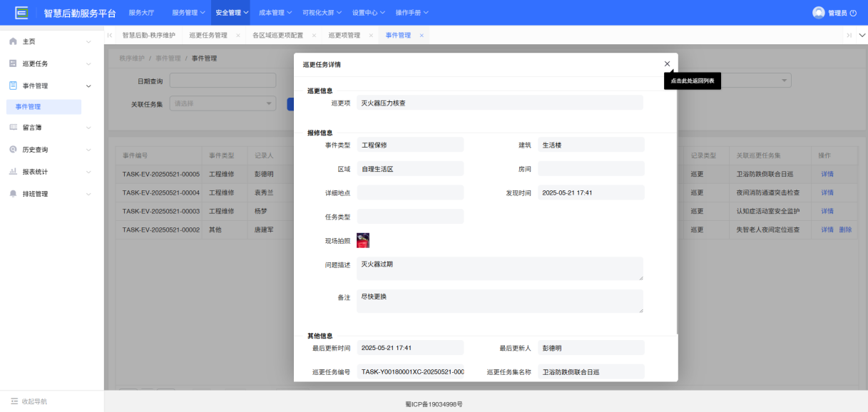The width and height of the screenshot is (868, 412).
Task: Click the 管理员 avatar icon
Action: coord(819,13)
